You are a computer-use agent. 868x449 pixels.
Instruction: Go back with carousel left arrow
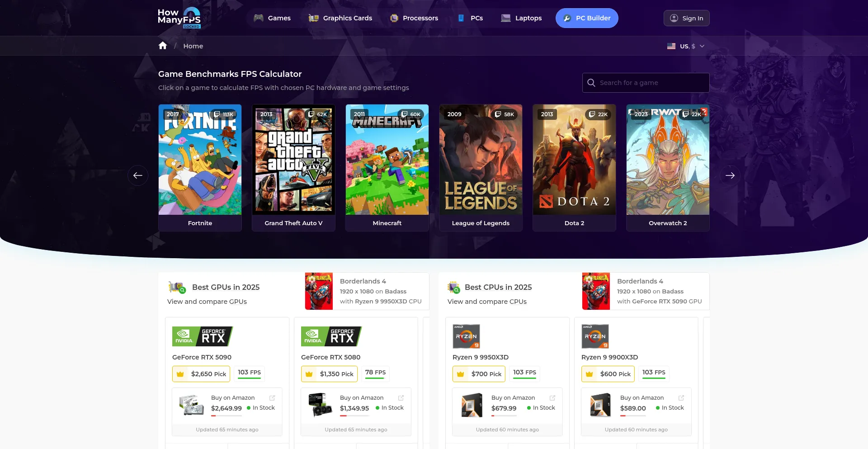coord(138,175)
